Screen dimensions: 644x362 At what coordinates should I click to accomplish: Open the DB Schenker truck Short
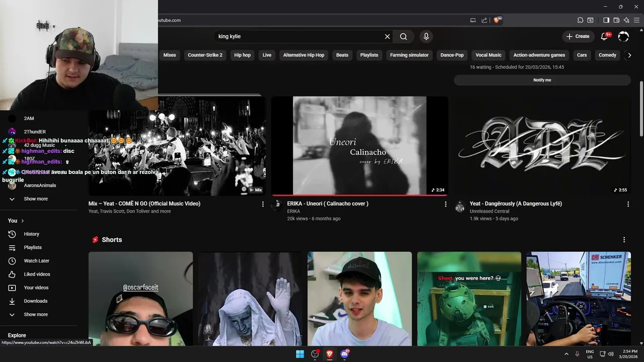click(579, 299)
